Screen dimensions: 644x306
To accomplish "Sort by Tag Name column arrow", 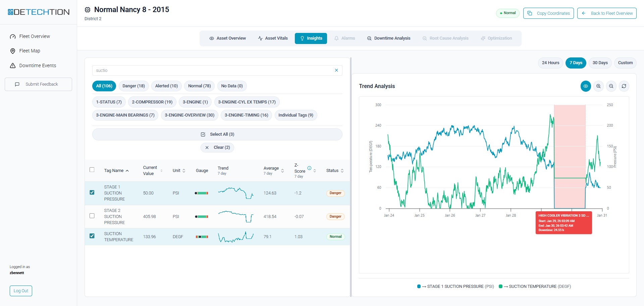I will tap(127, 171).
